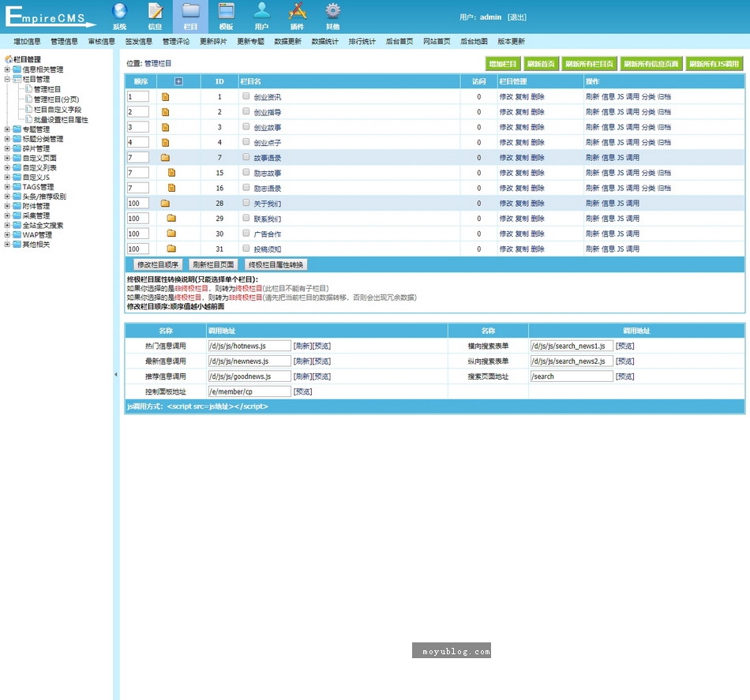Click the folder icon in 投稿须知 row
This screenshot has height=700, width=750.
click(171, 249)
